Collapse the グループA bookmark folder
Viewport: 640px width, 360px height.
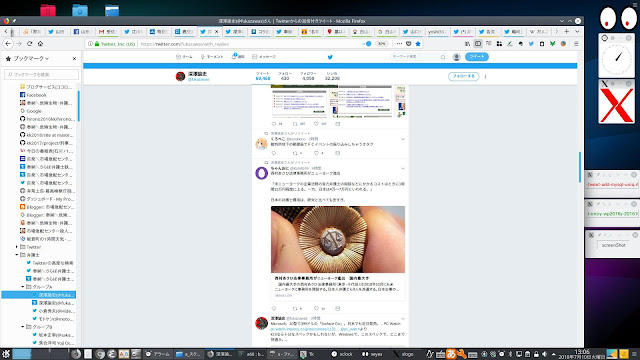tap(23, 287)
